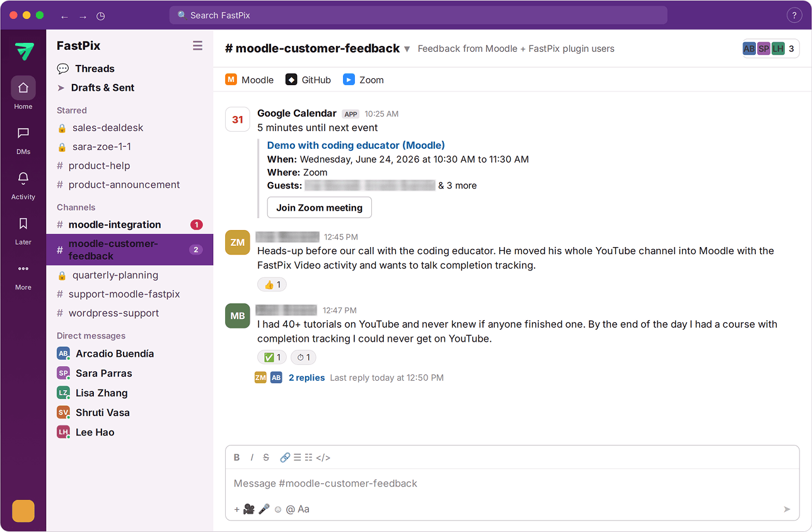Click the orange user profile avatar
The image size is (812, 532).
[23, 511]
